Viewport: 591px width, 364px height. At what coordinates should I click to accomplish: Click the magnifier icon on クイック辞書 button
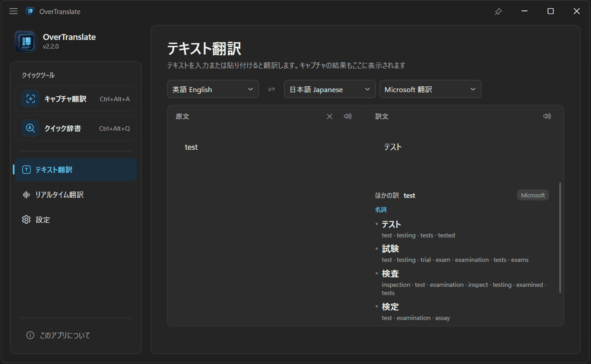pos(30,128)
